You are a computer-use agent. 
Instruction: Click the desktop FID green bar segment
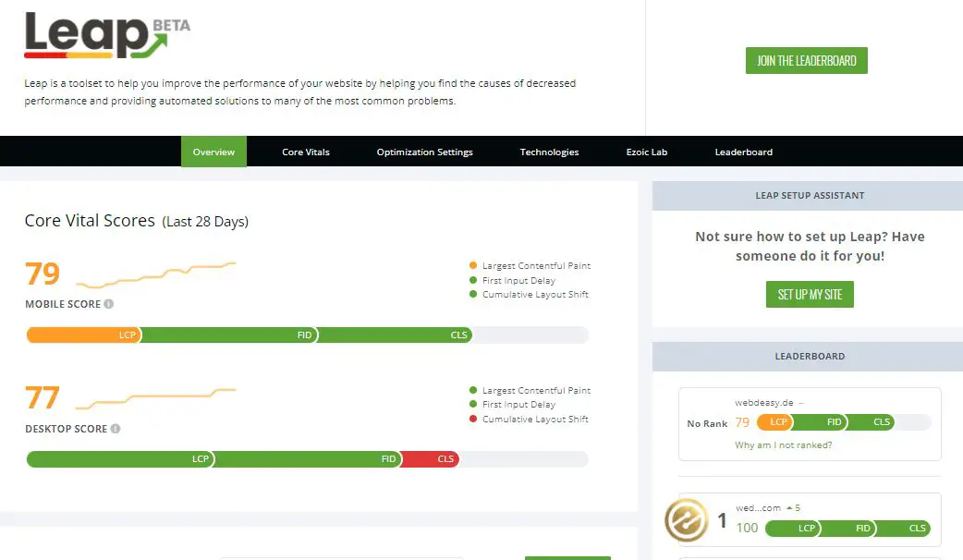click(x=309, y=458)
